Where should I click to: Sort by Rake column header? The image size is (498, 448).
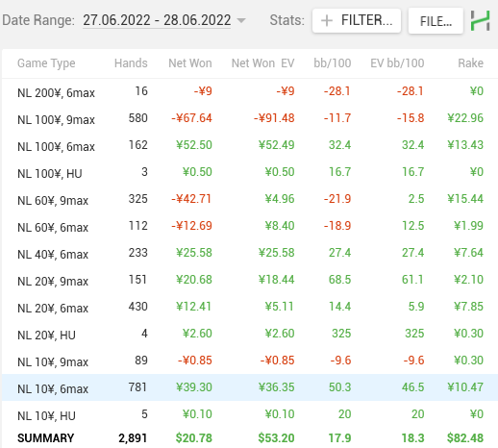pos(470,63)
